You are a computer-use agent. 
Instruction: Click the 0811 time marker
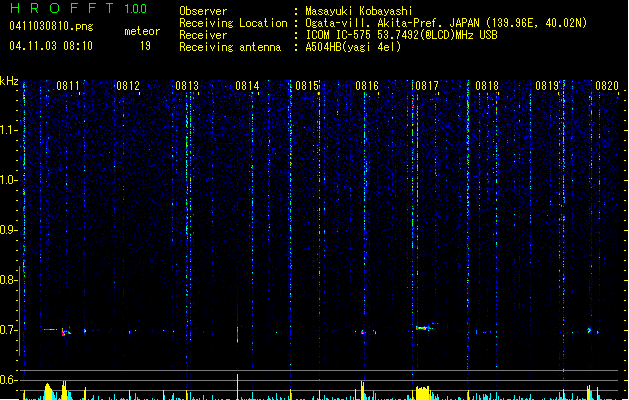68,86
